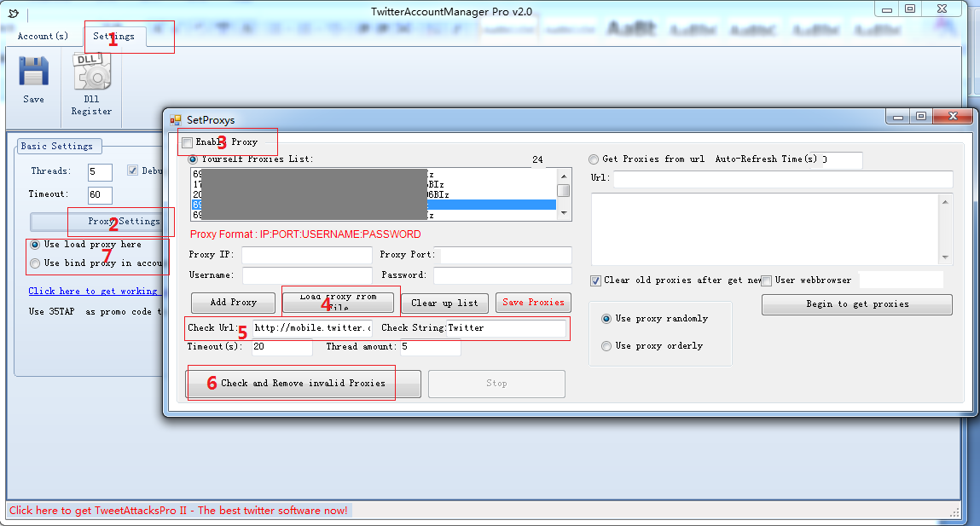
Task: Click the Save Proxies button
Action: 533,303
